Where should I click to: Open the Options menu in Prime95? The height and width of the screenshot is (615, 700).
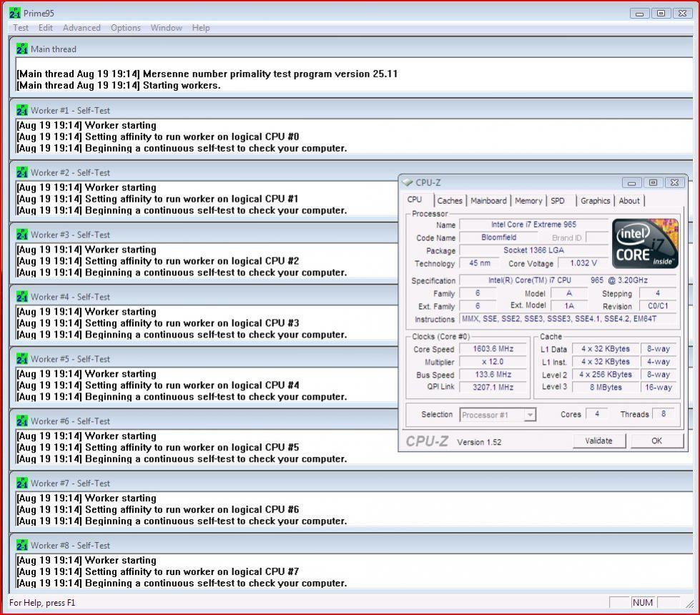tap(125, 28)
